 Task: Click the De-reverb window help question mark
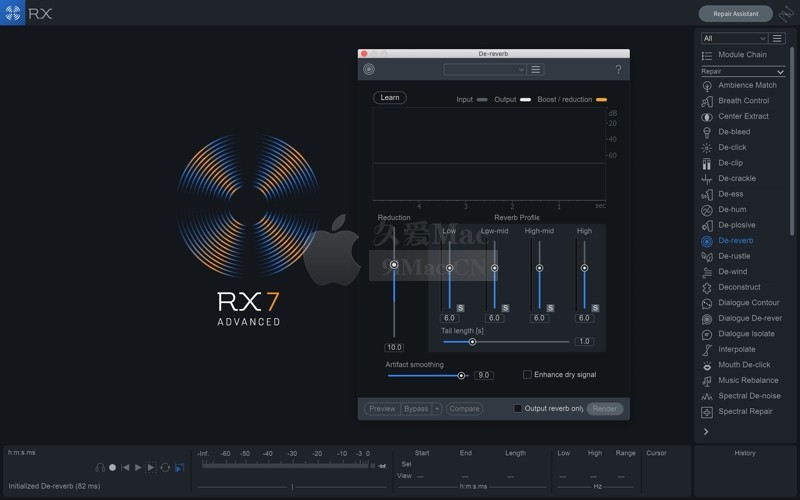(x=618, y=69)
